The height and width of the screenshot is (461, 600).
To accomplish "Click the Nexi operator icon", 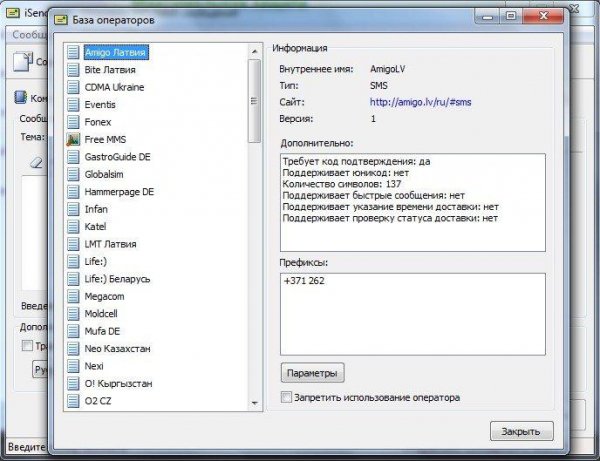I will pos(73,366).
